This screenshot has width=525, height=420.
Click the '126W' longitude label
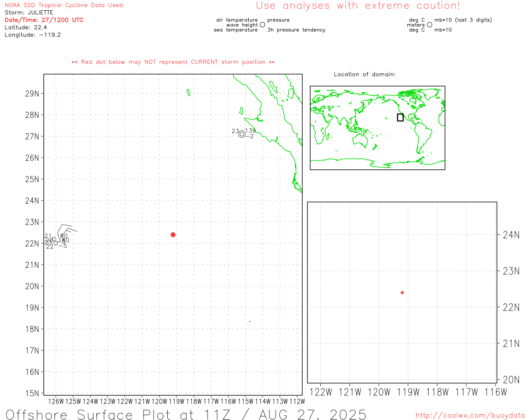(56, 402)
